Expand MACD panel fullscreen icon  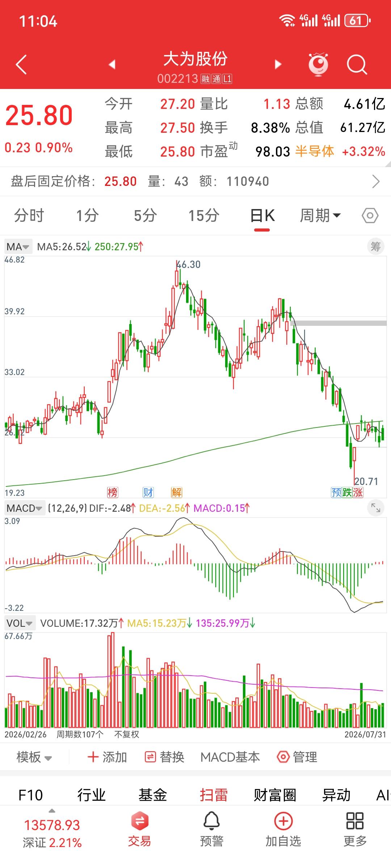click(375, 508)
